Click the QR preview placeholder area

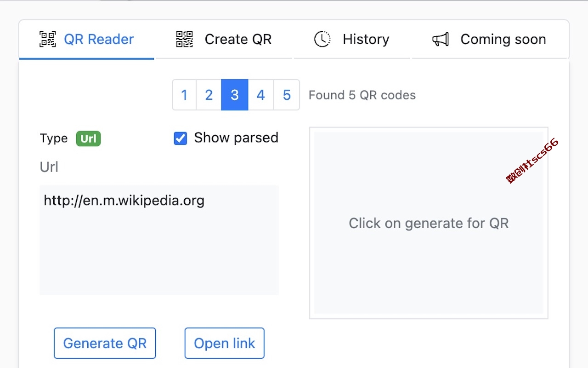coord(429,223)
